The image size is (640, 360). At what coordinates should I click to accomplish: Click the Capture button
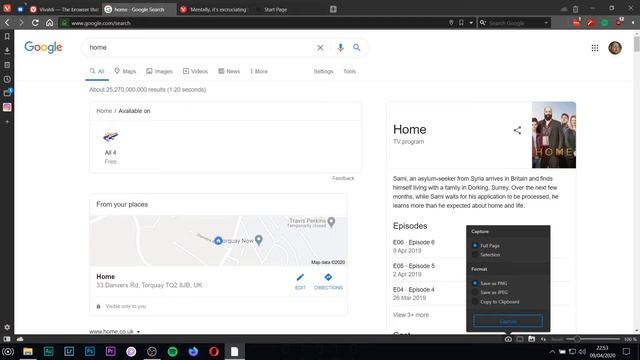click(508, 321)
